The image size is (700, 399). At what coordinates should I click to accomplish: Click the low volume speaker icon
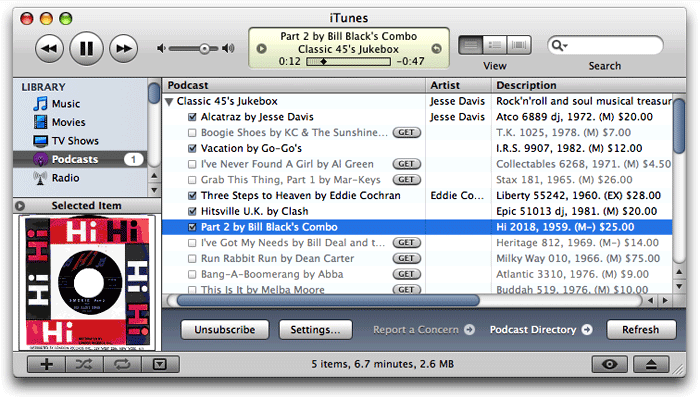point(161,48)
